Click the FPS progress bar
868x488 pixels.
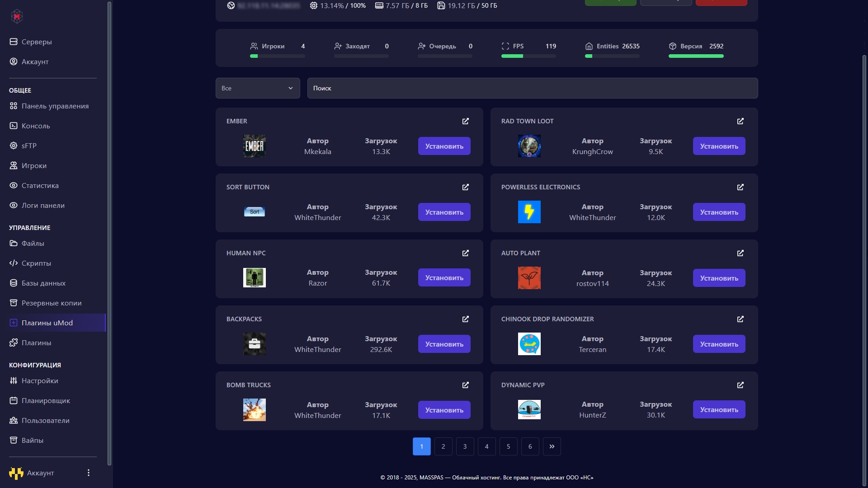click(528, 56)
